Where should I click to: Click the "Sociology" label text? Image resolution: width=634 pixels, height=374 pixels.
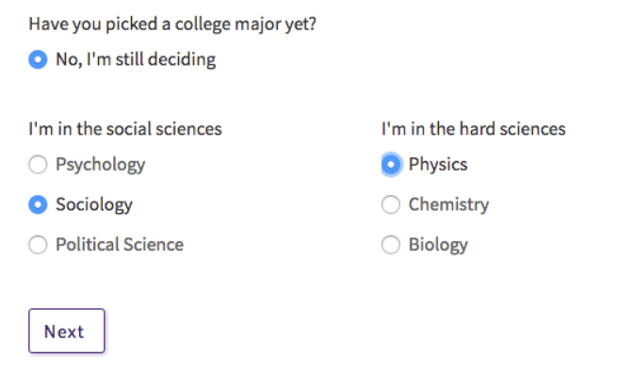tap(94, 205)
